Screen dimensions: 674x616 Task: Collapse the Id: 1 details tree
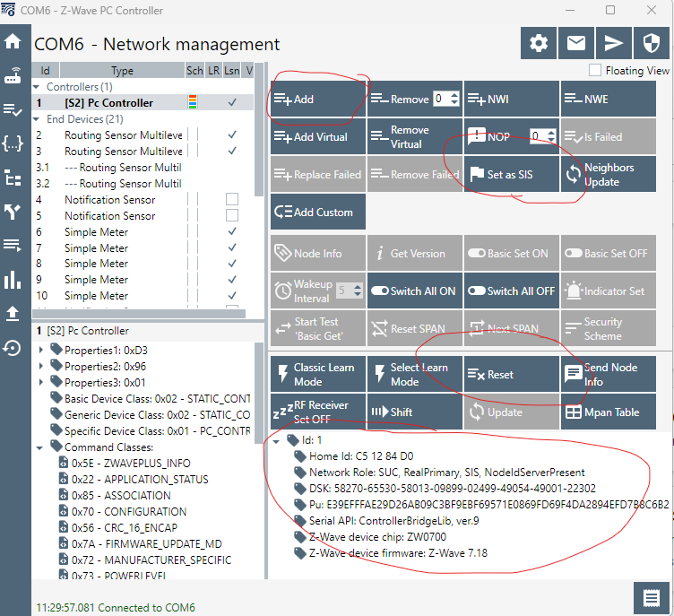(x=277, y=441)
